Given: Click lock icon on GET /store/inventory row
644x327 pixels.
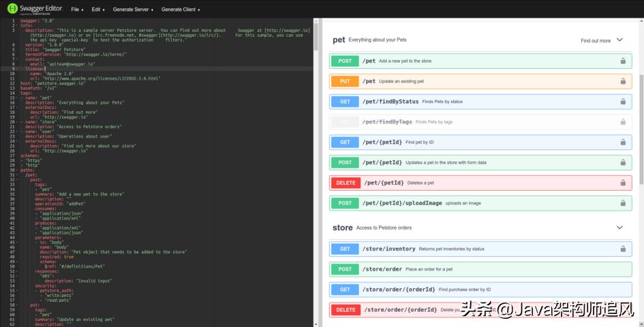Looking at the screenshot, I should (623, 249).
